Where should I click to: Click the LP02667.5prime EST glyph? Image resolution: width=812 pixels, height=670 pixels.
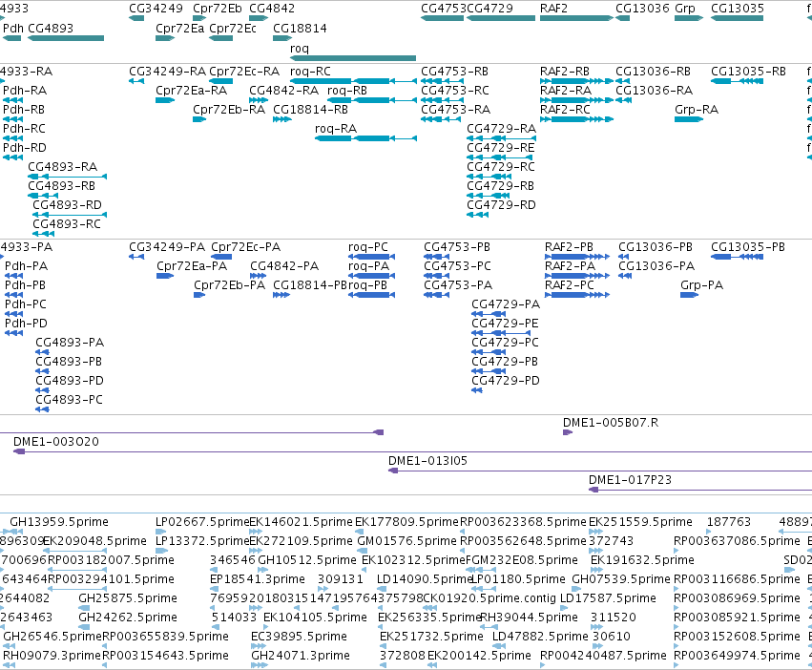pos(161,531)
